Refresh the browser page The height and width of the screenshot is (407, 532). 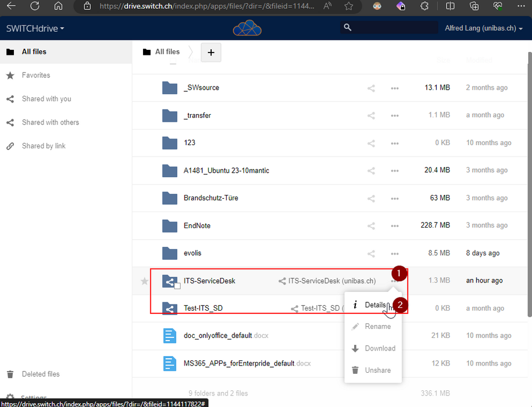tap(34, 6)
